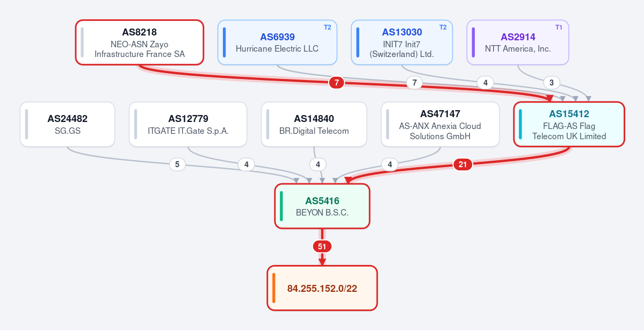
Task: Click the red 51 edge badge
Action: click(x=322, y=247)
